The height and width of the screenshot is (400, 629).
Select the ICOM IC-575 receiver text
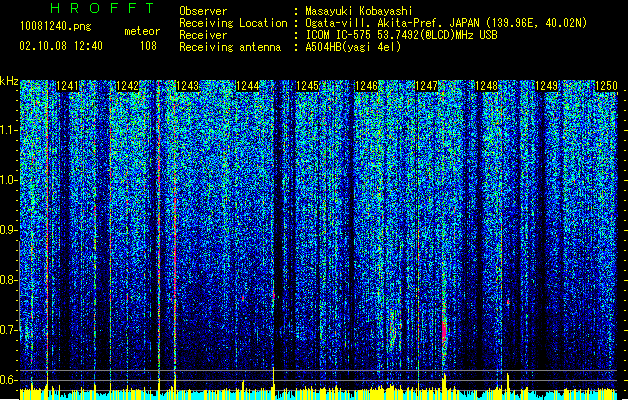point(401,35)
